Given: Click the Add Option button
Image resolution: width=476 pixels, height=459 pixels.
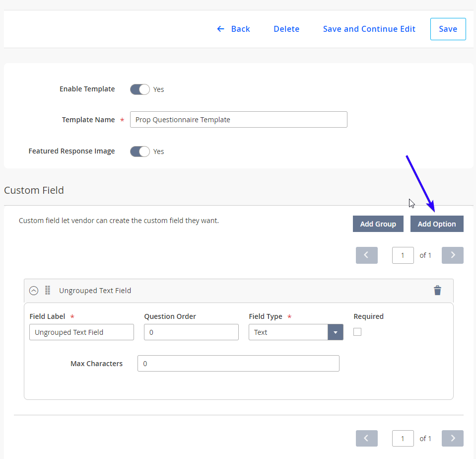Looking at the screenshot, I should point(437,224).
